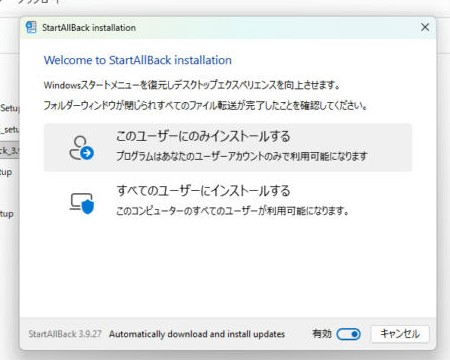
Task: Click 'Automatically download and install updates' label
Action: pos(197,334)
